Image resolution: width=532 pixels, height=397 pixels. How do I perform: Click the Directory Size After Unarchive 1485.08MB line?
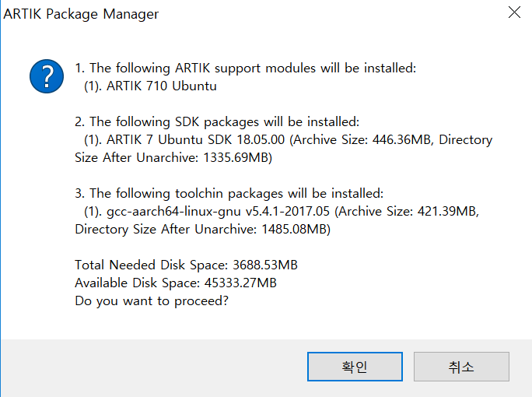202,229
